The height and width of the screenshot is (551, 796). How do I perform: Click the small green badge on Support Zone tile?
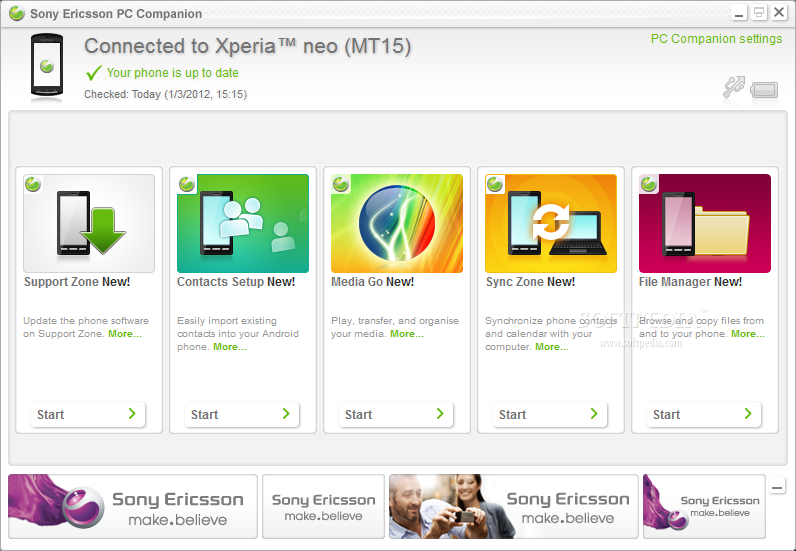[32, 184]
